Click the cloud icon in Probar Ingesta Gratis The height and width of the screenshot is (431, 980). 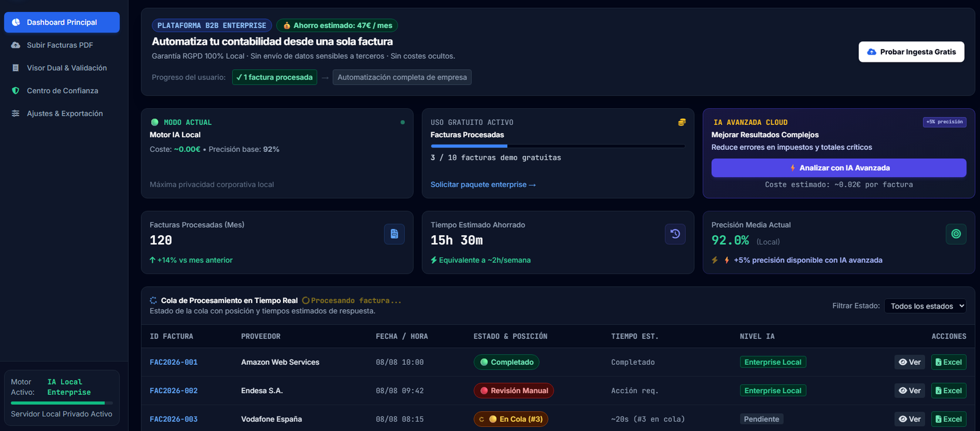872,52
